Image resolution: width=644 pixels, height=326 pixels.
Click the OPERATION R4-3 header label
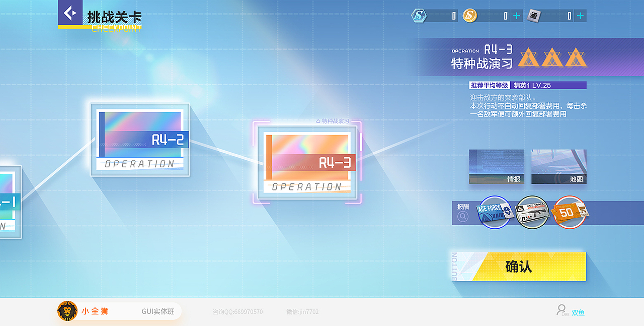pyautogui.click(x=482, y=49)
